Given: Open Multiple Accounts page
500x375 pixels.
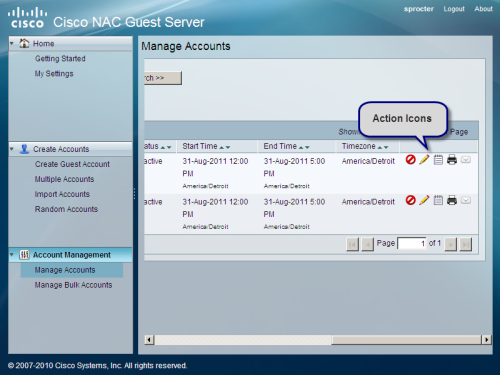Looking at the screenshot, I should (x=64, y=179).
